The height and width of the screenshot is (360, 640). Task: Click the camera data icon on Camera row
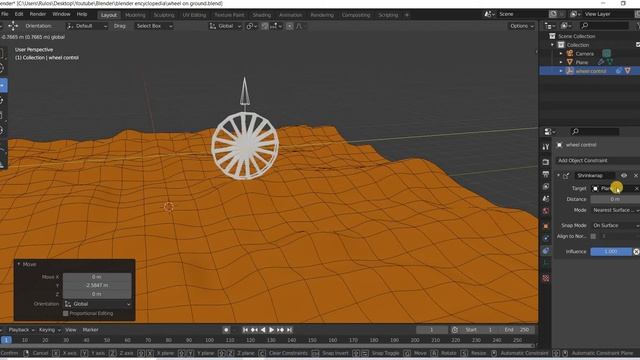(607, 53)
